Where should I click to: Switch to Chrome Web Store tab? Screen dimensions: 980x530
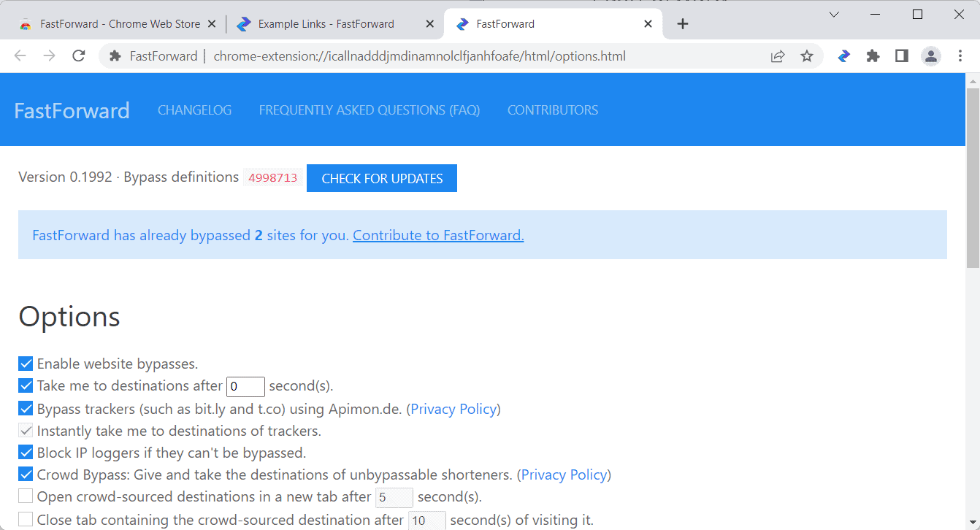120,24
